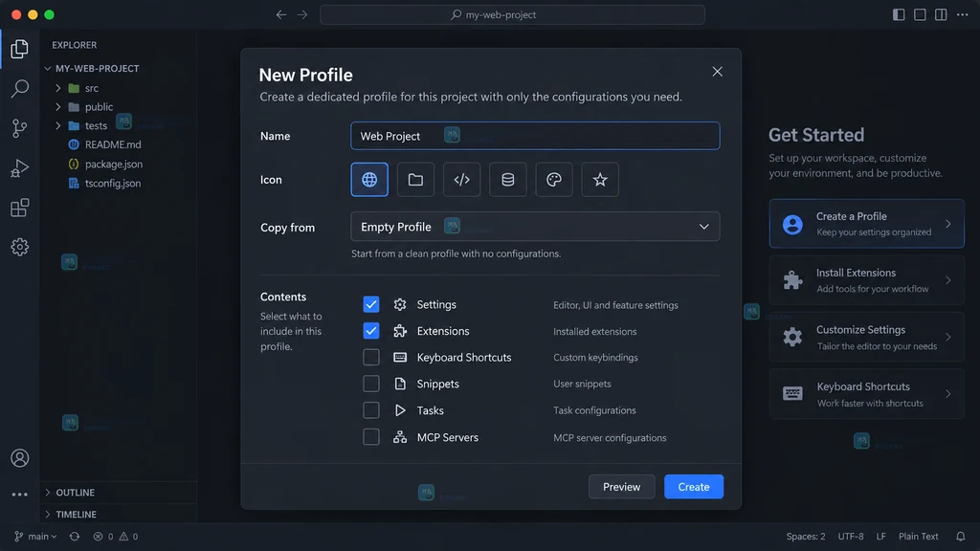Viewport: 980px width, 551px height.
Task: Collapse the MY-WEB-PROJECT root section
Action: coord(48,68)
